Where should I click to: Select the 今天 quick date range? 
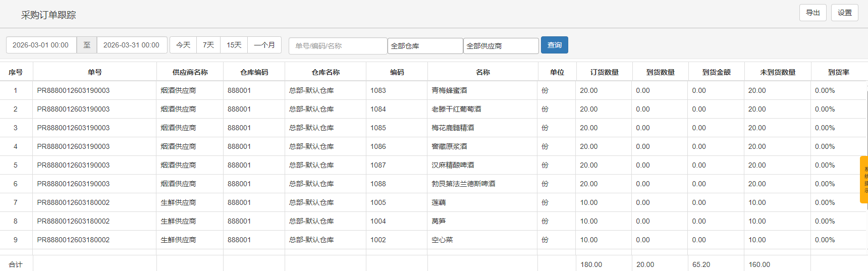tap(183, 45)
